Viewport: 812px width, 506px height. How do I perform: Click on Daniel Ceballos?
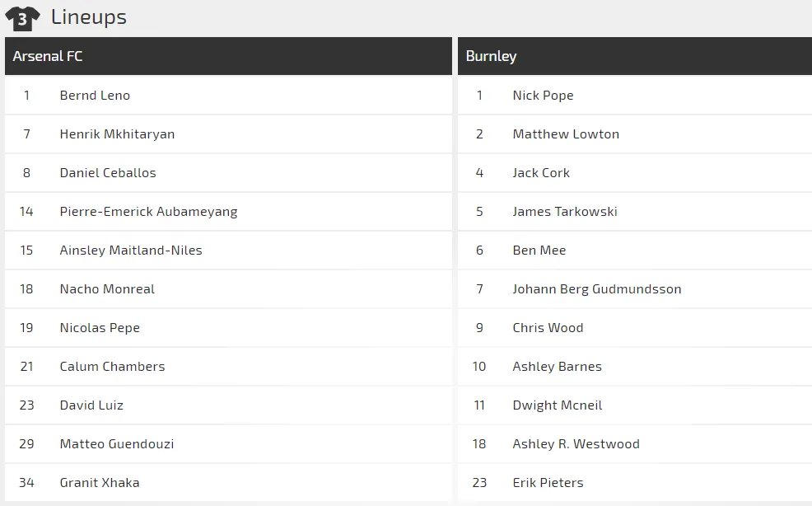[x=108, y=173]
